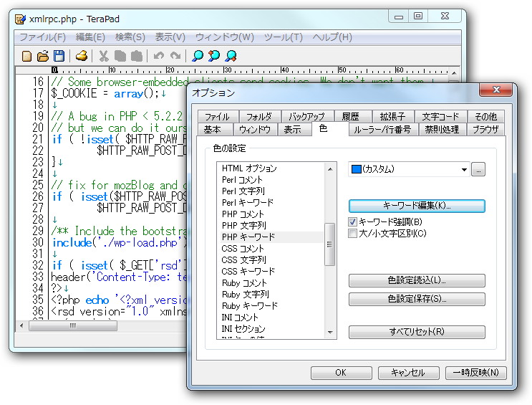Viewport: 532px width, 405px height.
Task: Click the TeraPad title bar app icon
Action: pyautogui.click(x=20, y=19)
